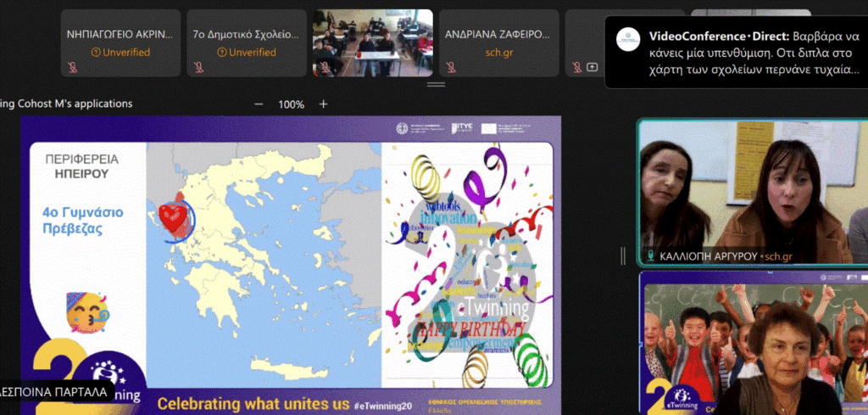868x415 pixels.
Task: Click muted mic icon on classroom video tile
Action: tap(323, 67)
